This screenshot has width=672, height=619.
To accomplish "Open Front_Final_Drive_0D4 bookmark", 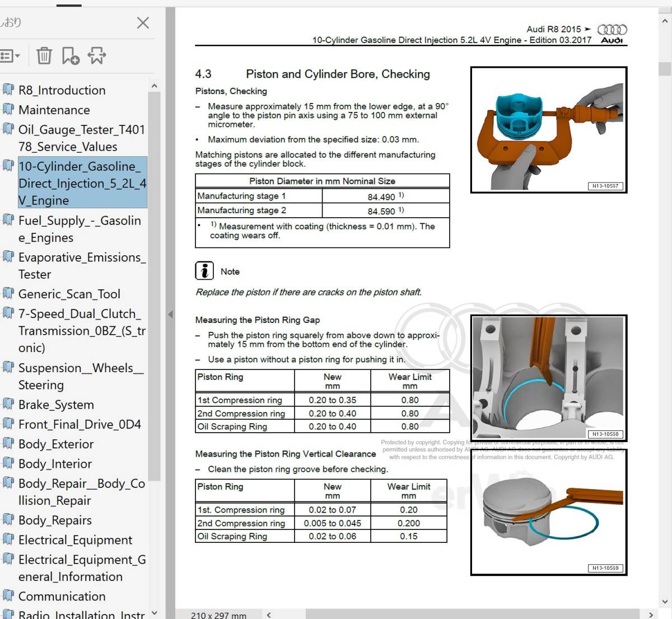I will click(x=80, y=424).
